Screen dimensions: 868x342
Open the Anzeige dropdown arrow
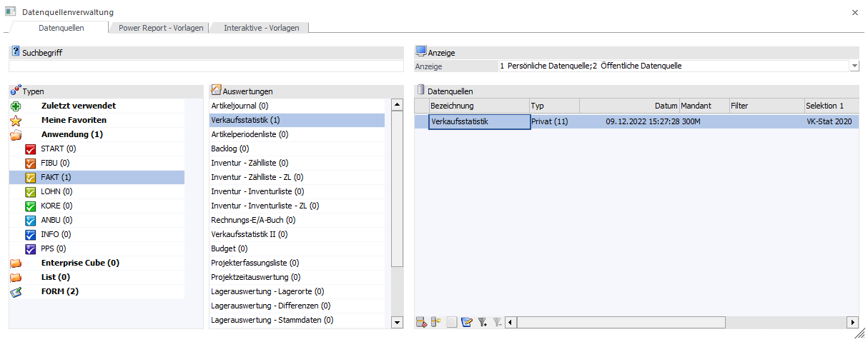[854, 66]
